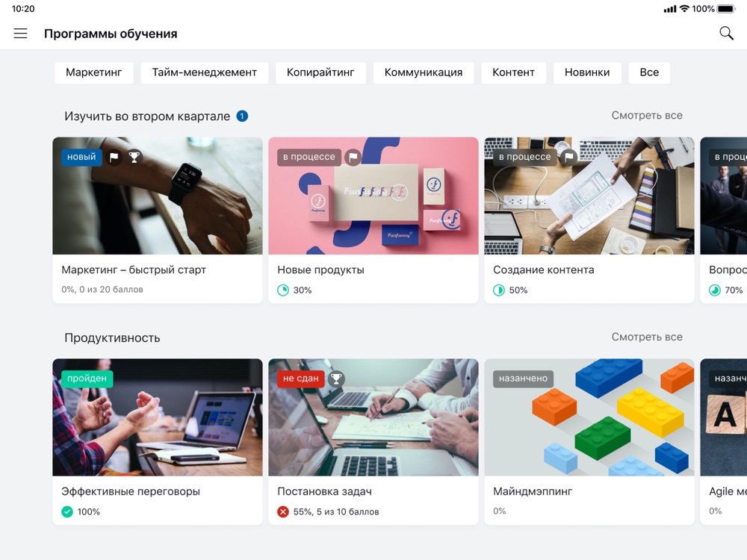Select the Тайм-менеджемент category filter
Image resolution: width=747 pixels, height=560 pixels.
[x=205, y=72]
